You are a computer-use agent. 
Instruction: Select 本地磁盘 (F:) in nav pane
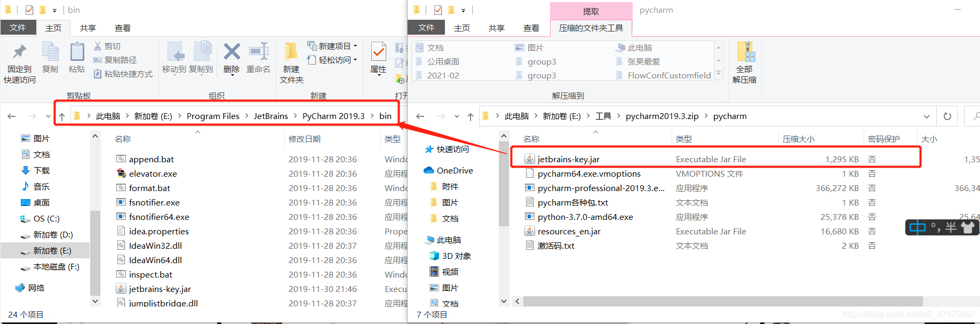click(50, 266)
